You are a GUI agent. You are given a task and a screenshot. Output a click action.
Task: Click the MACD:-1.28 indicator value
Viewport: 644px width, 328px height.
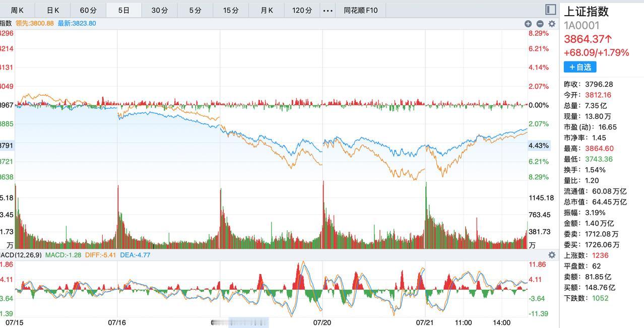click(63, 255)
